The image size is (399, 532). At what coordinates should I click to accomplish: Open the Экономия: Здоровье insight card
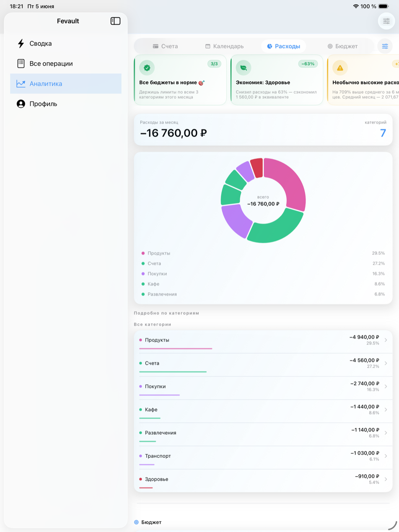pyautogui.click(x=277, y=80)
